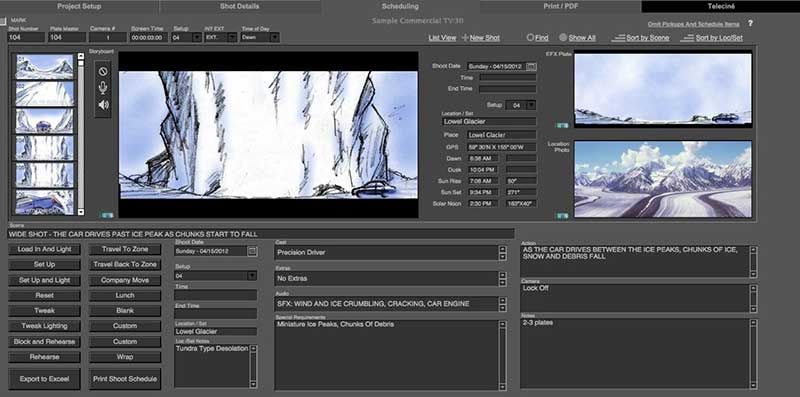This screenshot has width=800, height=397.
Task: Click the speaker audio icon beside the storyboard
Action: pyautogui.click(x=103, y=105)
